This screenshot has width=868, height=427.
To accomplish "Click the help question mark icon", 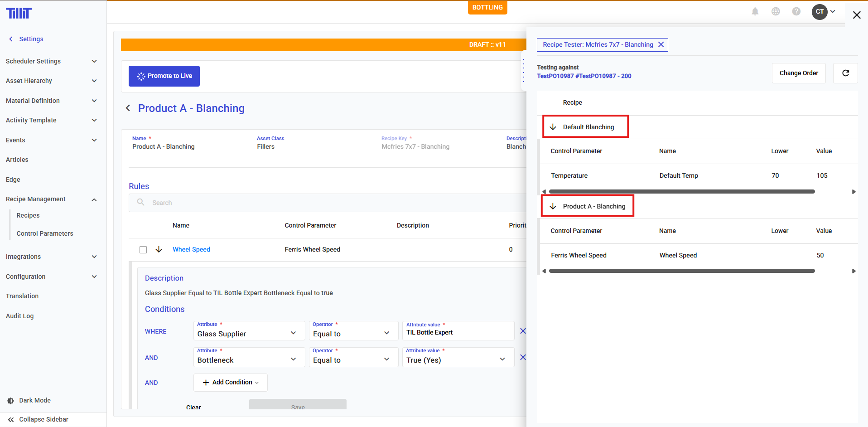I will click(x=796, y=12).
